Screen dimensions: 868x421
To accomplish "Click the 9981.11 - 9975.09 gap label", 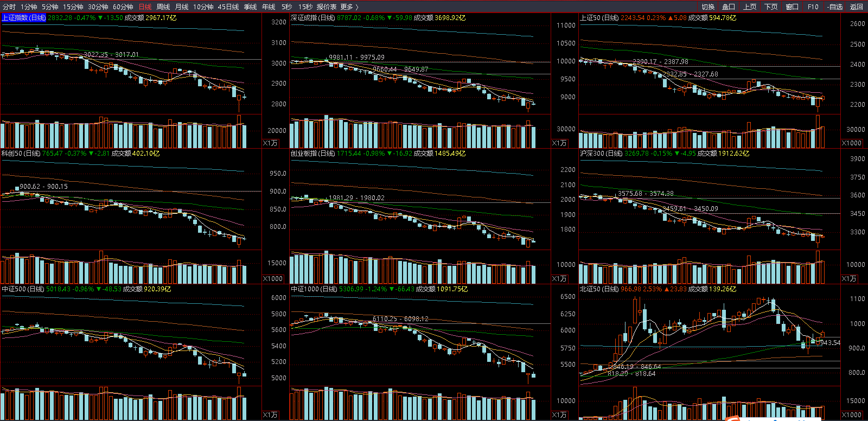I will click(356, 58).
